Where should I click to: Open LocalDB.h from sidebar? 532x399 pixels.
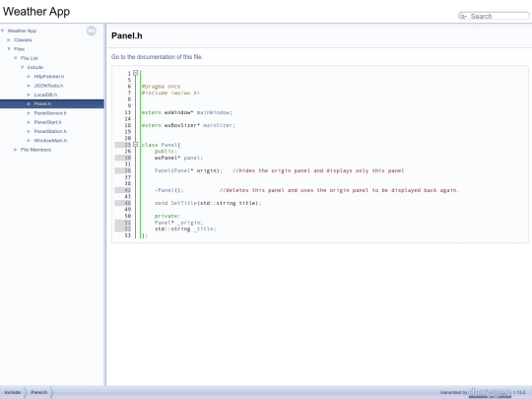45,95
